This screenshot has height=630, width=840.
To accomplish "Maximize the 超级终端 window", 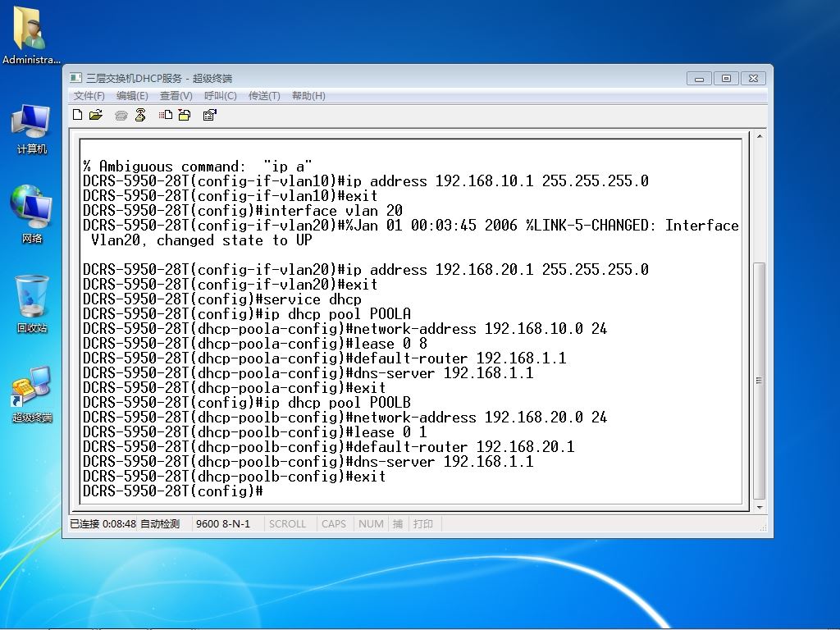I will pyautogui.click(x=726, y=79).
